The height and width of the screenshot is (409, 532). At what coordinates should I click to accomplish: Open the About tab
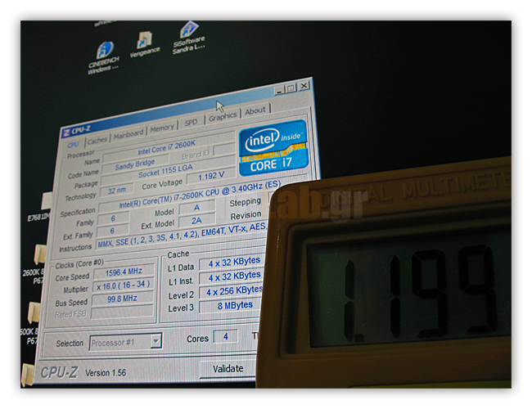coord(255,110)
